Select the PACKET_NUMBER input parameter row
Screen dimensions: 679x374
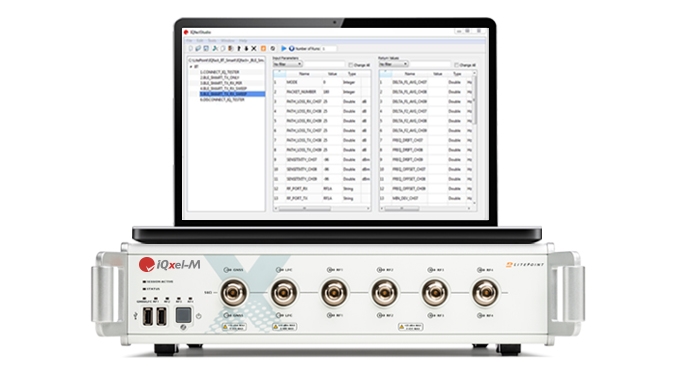pos(322,92)
